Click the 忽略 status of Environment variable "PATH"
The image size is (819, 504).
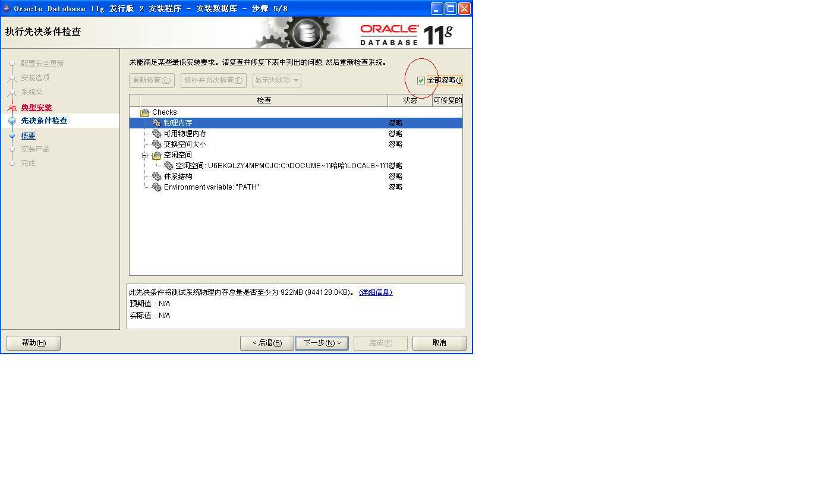[396, 187]
